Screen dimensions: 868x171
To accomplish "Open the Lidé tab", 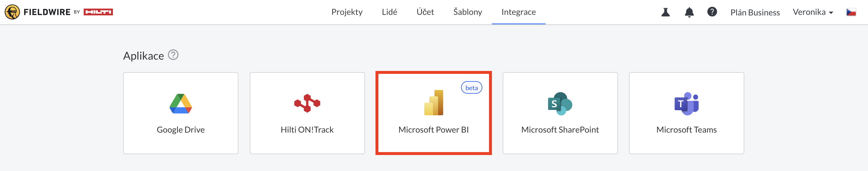I will click(x=389, y=12).
